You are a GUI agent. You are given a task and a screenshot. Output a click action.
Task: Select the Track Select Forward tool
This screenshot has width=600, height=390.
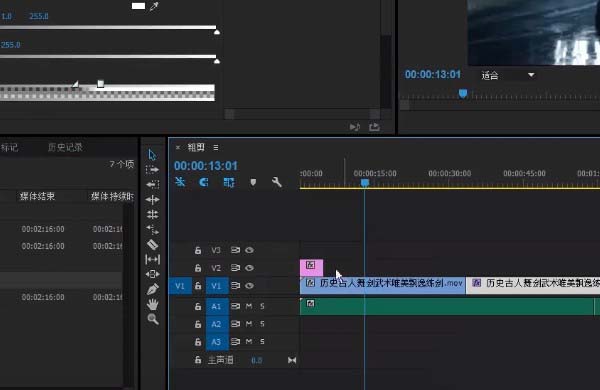152,170
